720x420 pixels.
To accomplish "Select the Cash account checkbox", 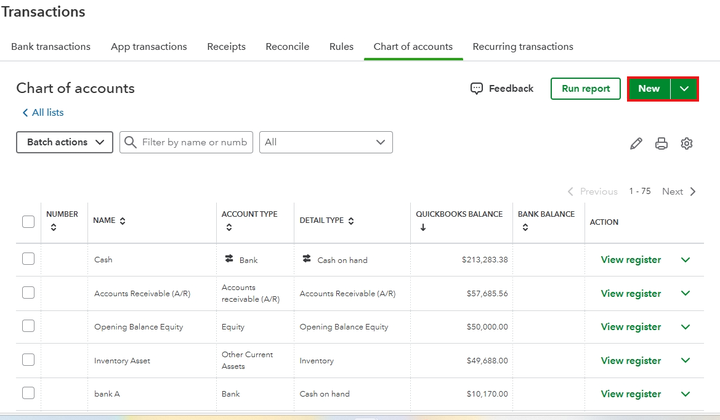I will pos(28,259).
